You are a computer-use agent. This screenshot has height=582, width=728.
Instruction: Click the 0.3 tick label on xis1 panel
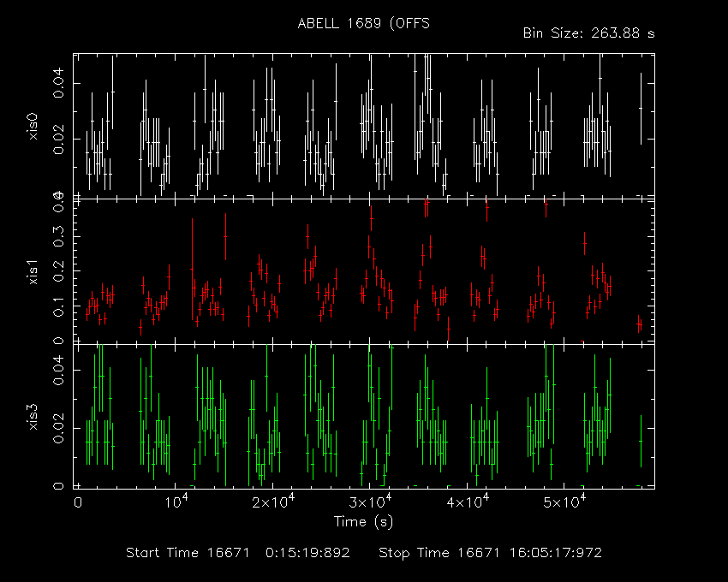[x=58, y=237]
